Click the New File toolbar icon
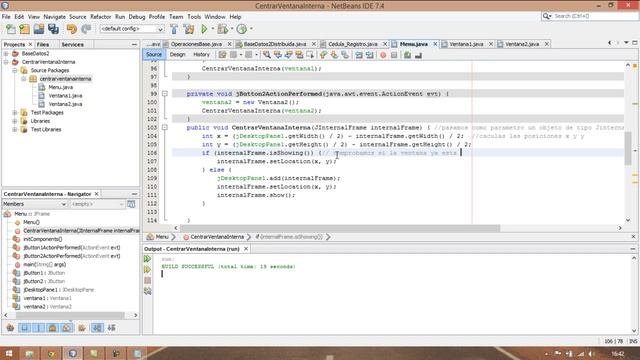This screenshot has height=360, width=640. point(11,29)
